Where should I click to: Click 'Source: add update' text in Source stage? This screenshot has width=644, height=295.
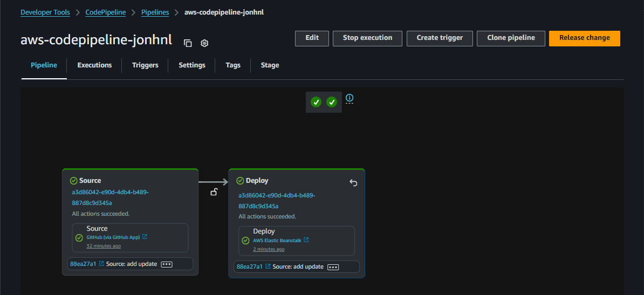coord(132,264)
